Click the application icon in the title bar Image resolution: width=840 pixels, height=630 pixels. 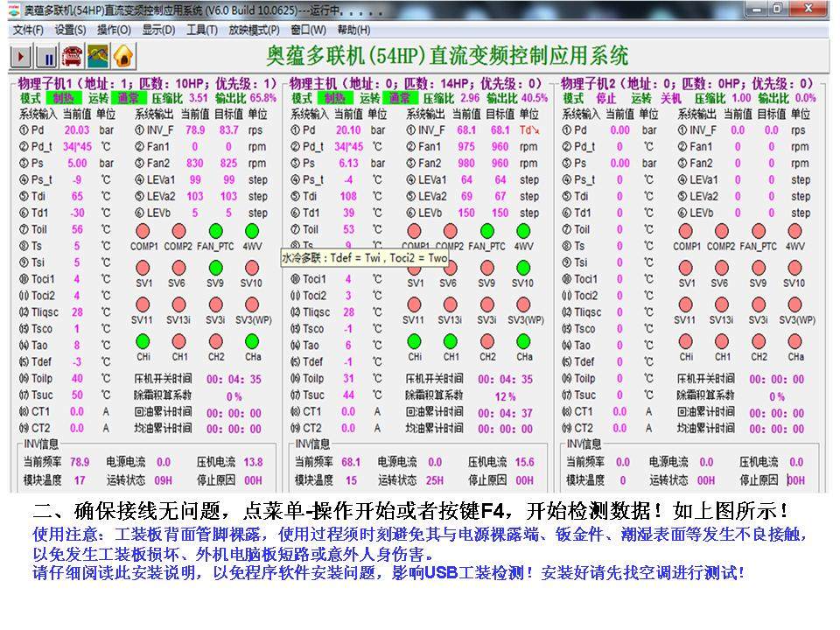coord(15,10)
